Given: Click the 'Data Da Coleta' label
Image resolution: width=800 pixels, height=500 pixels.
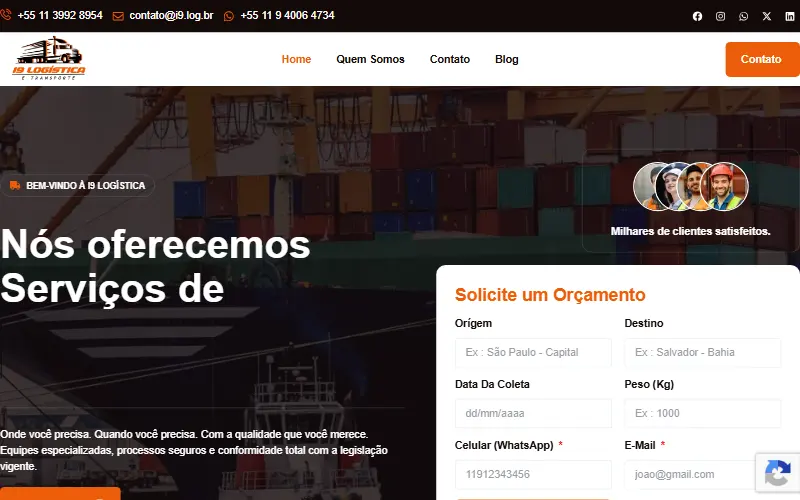Looking at the screenshot, I should pyautogui.click(x=492, y=384).
